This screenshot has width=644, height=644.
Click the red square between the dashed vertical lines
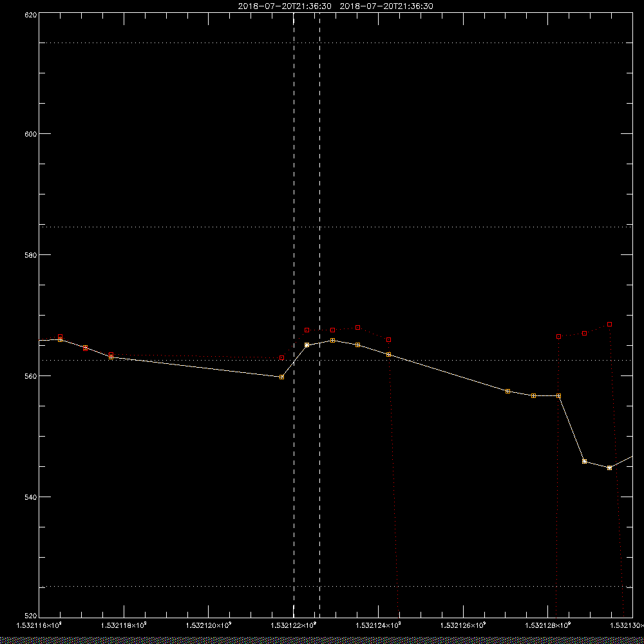307,330
